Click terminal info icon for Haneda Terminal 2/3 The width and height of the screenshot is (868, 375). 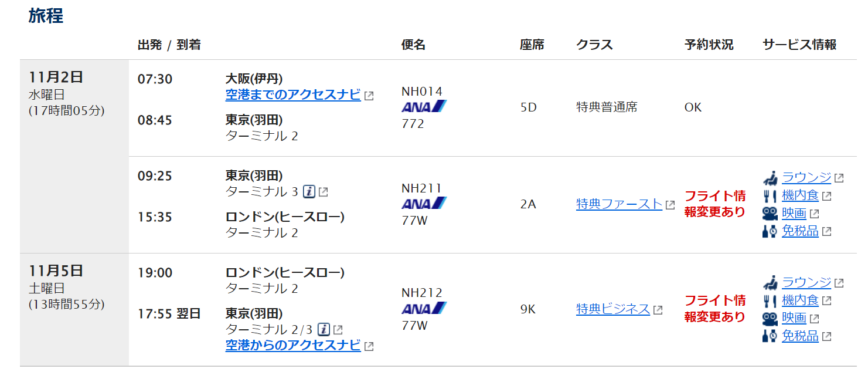click(x=324, y=329)
